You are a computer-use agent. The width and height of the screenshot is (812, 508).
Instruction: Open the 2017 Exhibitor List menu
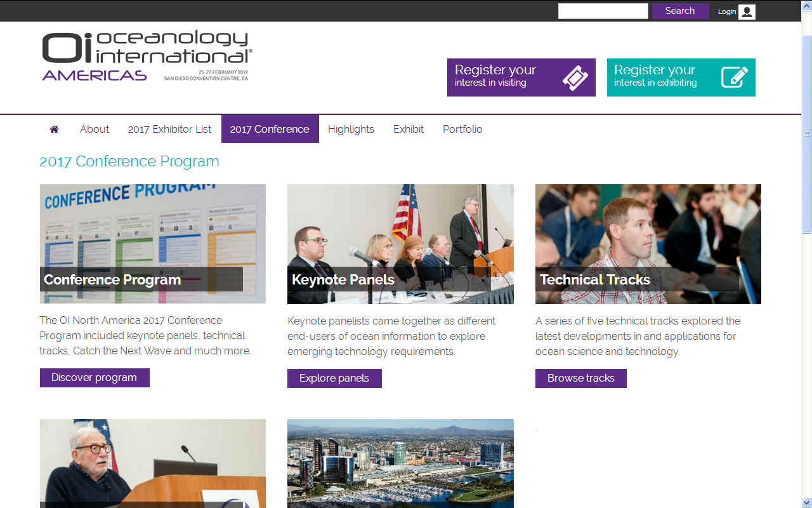[169, 129]
